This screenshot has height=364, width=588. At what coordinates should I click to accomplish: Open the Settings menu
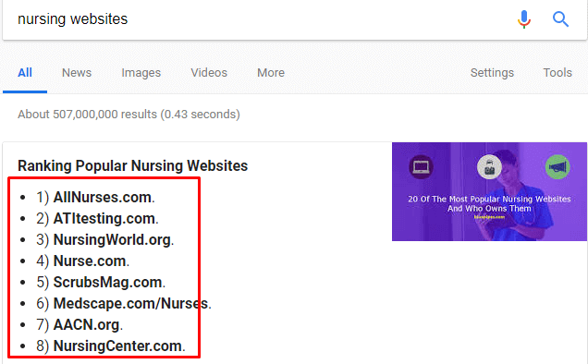click(x=492, y=72)
